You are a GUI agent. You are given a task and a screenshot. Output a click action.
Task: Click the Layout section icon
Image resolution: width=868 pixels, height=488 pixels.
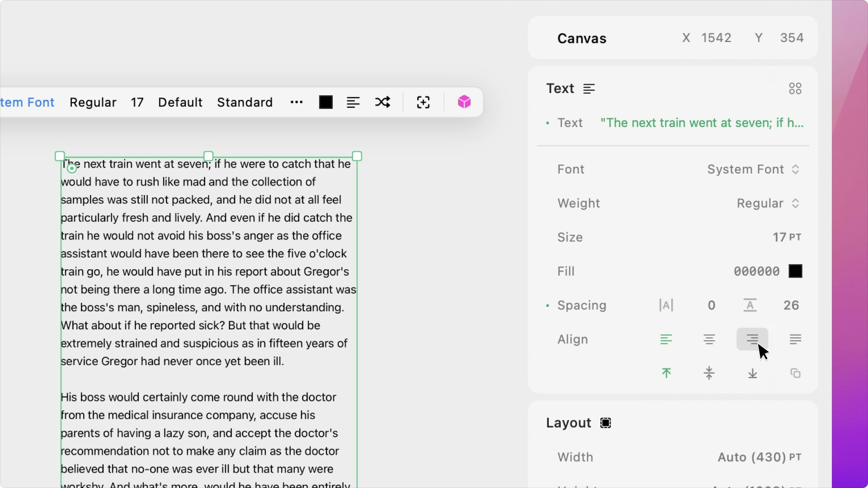(x=605, y=423)
